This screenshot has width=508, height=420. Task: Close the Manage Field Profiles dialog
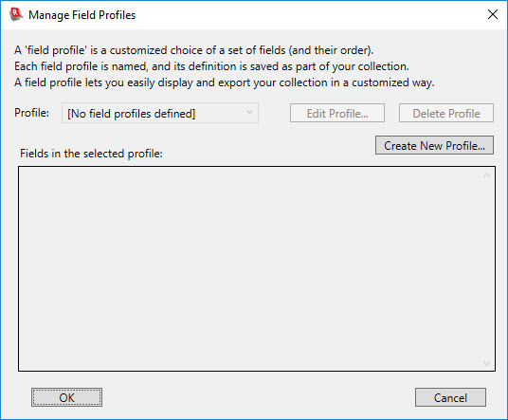pos(493,14)
